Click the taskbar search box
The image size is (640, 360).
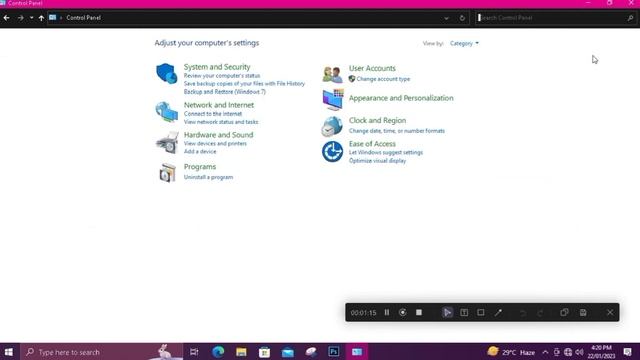[101, 352]
